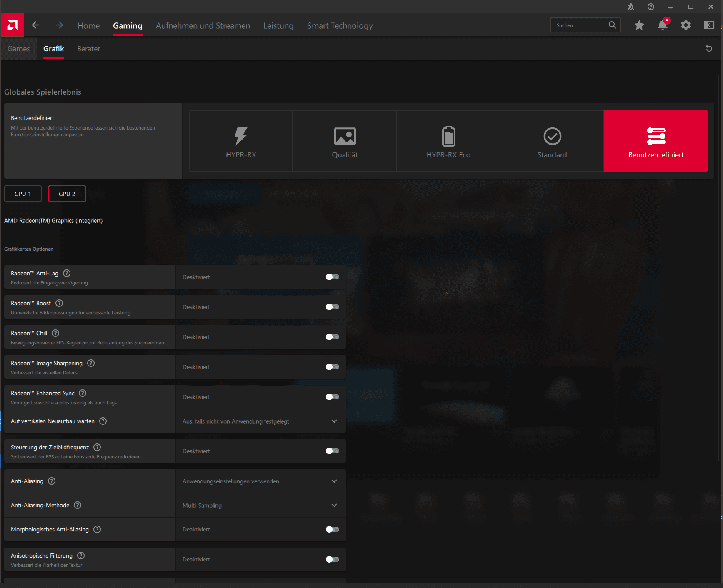This screenshot has width=723, height=588.
Task: Open the Home menu
Action: pyautogui.click(x=89, y=25)
